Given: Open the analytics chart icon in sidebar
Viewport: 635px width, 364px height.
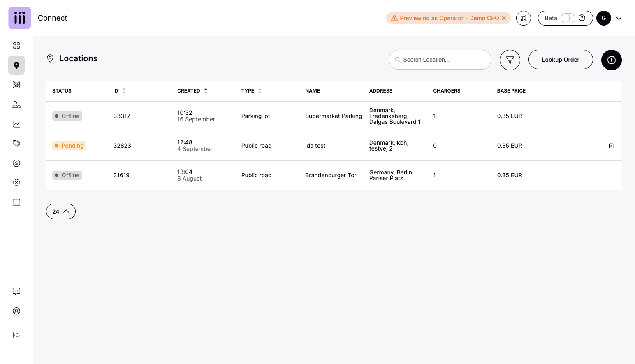Looking at the screenshot, I should tap(16, 124).
